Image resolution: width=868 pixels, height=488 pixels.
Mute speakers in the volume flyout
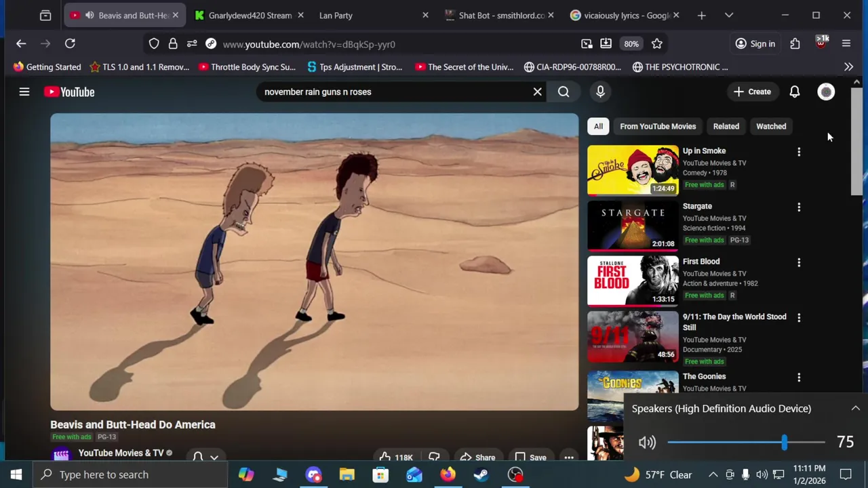click(647, 442)
